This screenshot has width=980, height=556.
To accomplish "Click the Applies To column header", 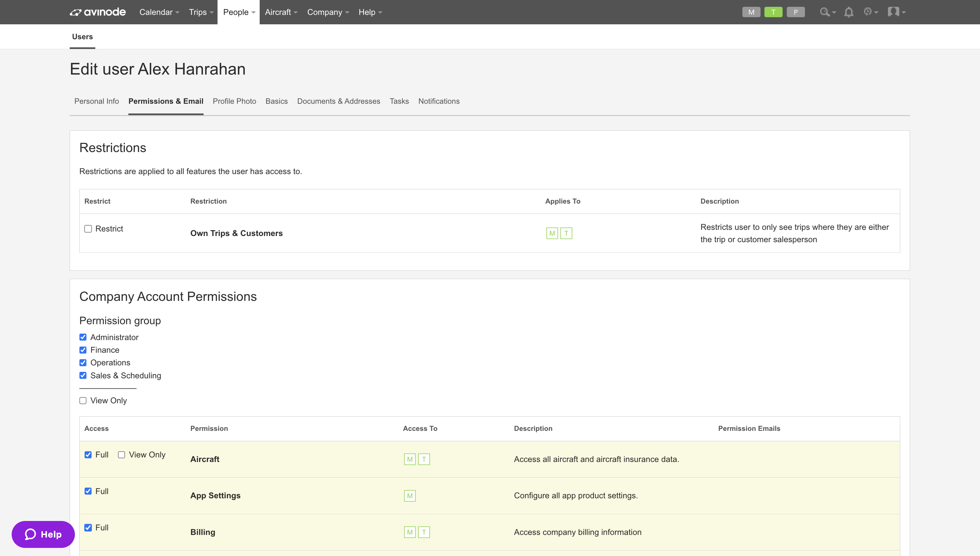I will click(x=563, y=201).
